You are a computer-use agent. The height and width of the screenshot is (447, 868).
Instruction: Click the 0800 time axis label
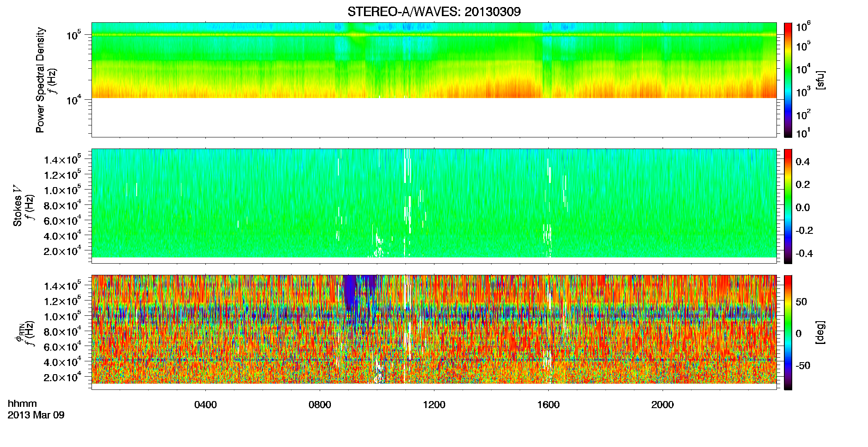pos(320,405)
